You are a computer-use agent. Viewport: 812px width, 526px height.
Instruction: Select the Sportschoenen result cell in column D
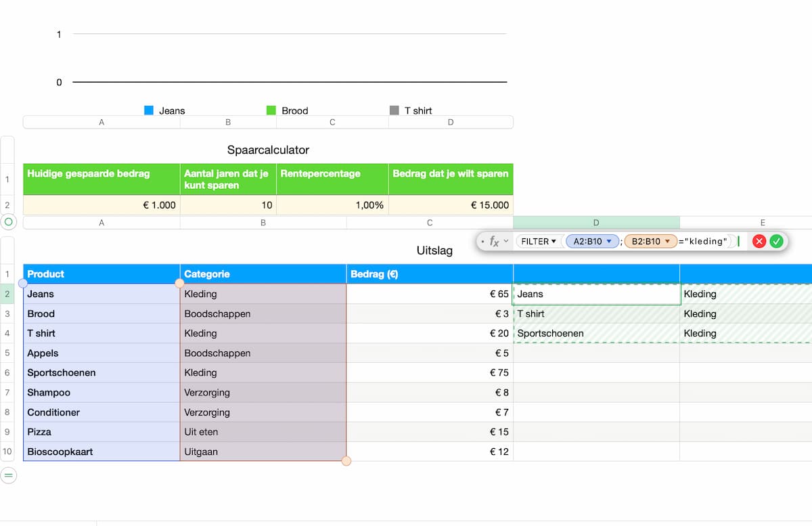[x=596, y=334]
